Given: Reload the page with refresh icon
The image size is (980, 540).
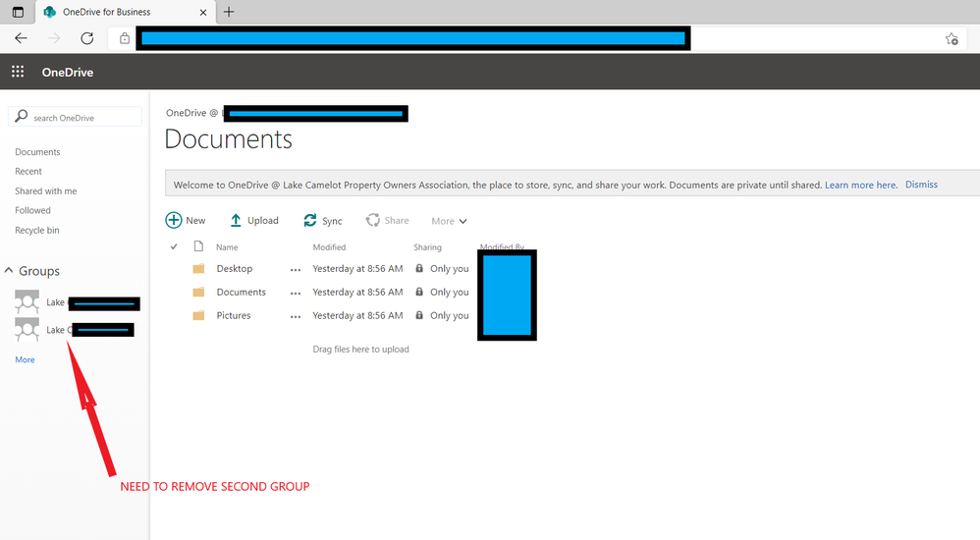Looking at the screenshot, I should pyautogui.click(x=86, y=38).
